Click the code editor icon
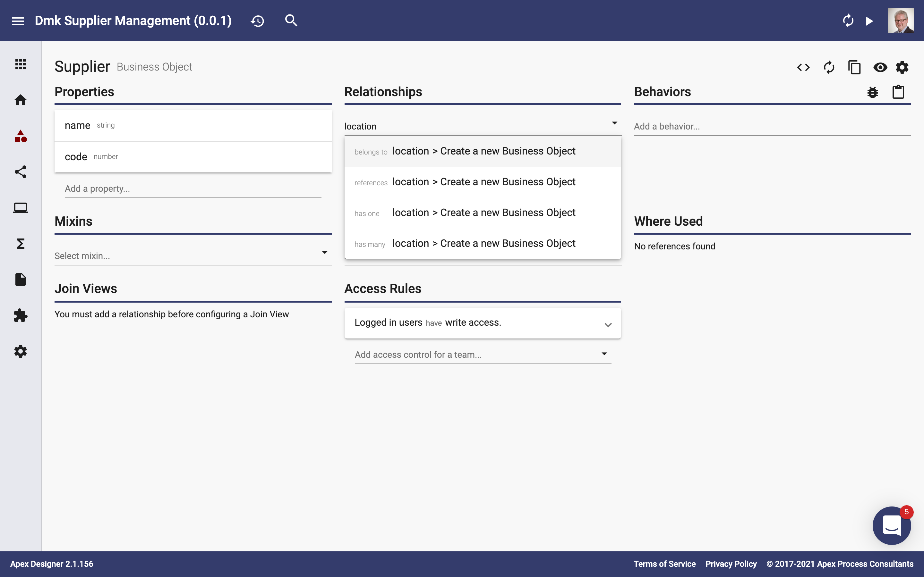924x577 pixels. point(804,67)
